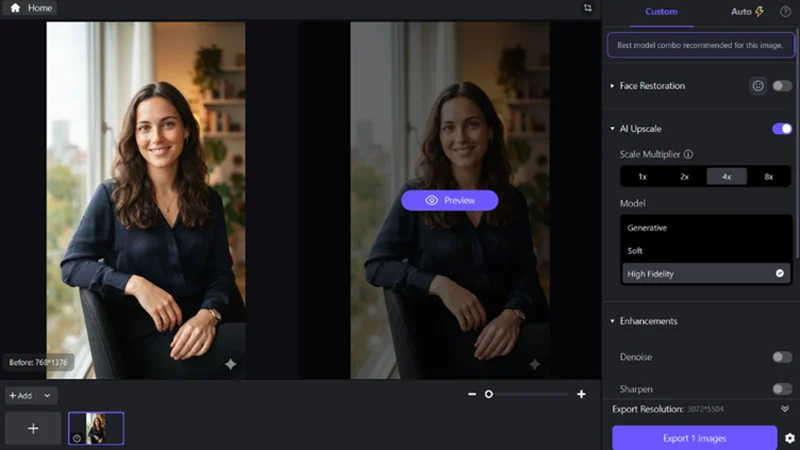
Task: Collapse the Enhancements section
Action: pyautogui.click(x=612, y=321)
